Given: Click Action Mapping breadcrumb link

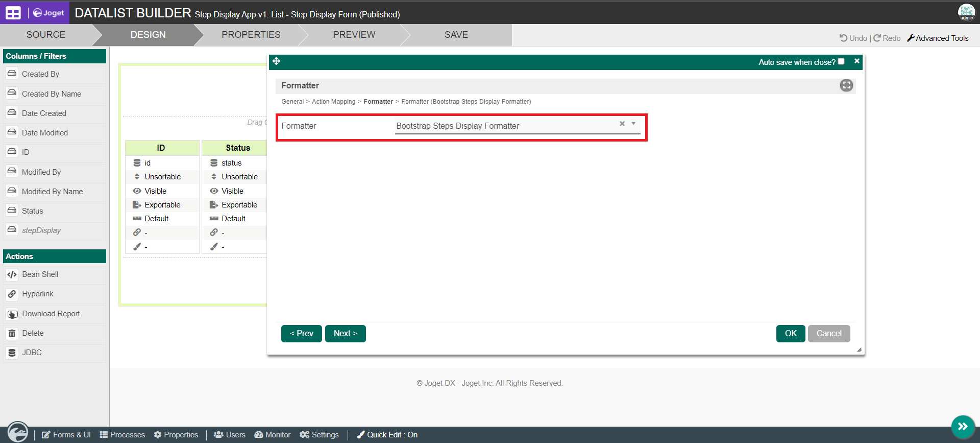Looking at the screenshot, I should (x=334, y=102).
